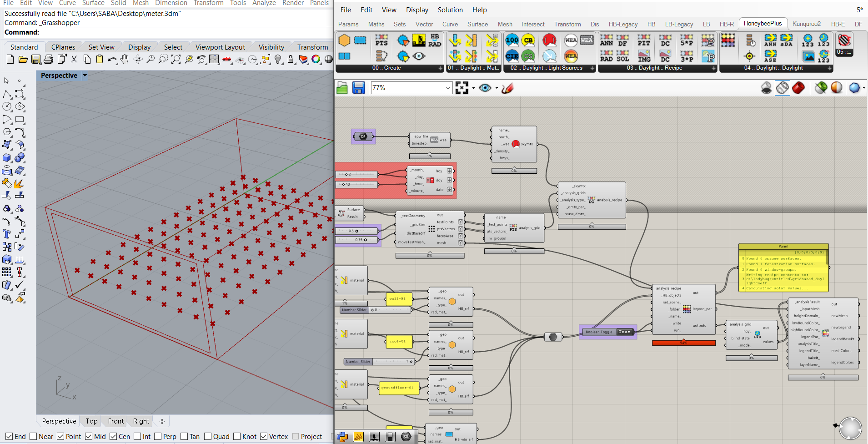Enable the Near osnap checkbox
This screenshot has width=868, height=444.
pyautogui.click(x=33, y=436)
